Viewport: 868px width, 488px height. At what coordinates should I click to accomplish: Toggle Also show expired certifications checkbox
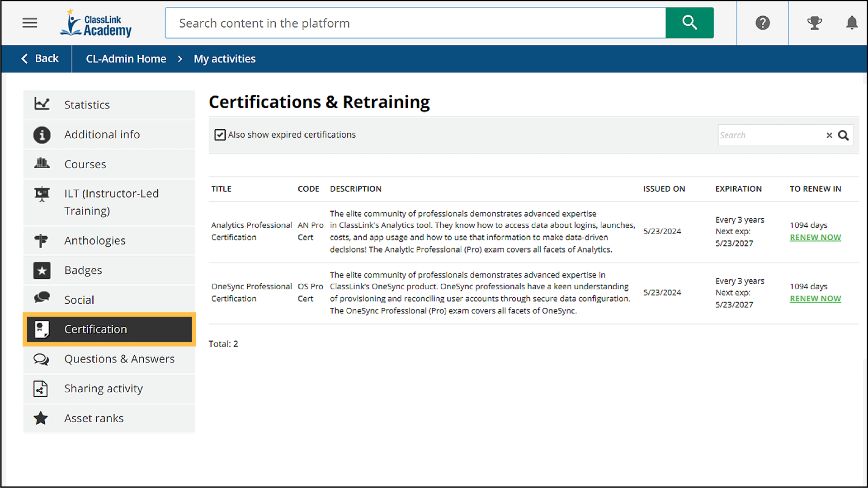tap(220, 135)
